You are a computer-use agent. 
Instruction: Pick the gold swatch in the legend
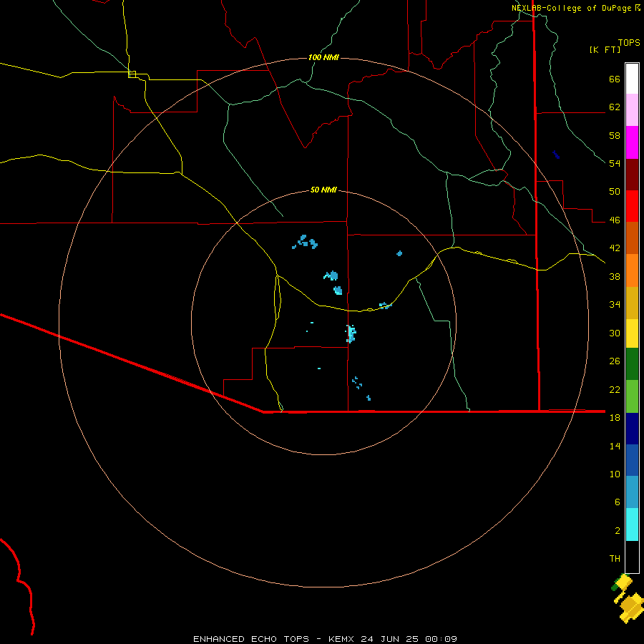[x=632, y=303]
